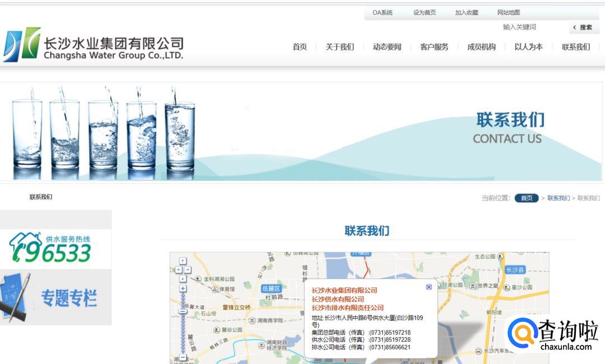Pan the map right with the right arrow
The width and height of the screenshot is (605, 364).
pyautogui.click(x=188, y=269)
